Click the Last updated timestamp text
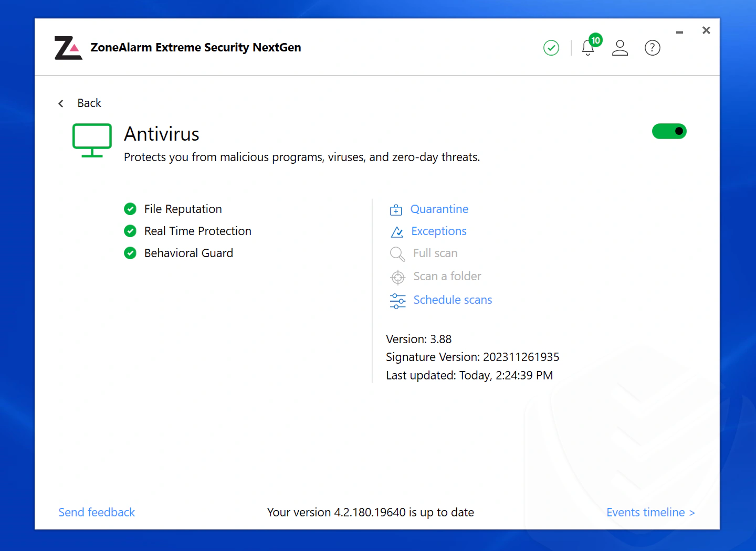This screenshot has width=756, height=551. (469, 376)
